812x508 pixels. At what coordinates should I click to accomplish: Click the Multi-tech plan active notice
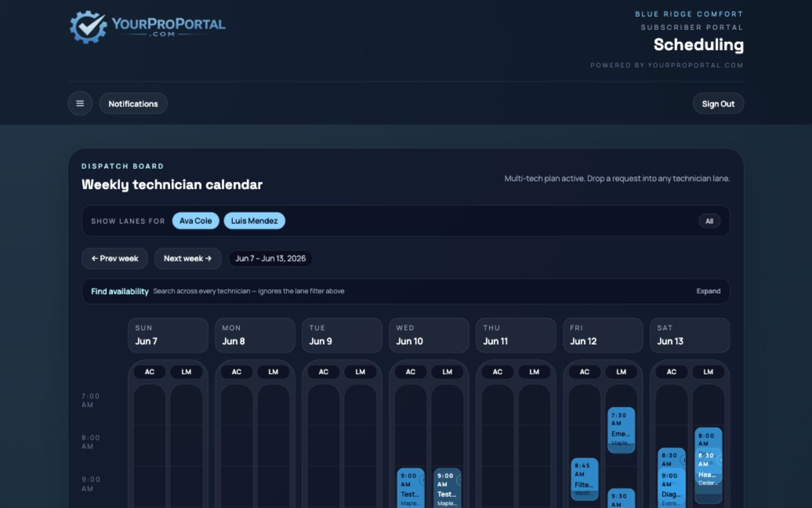[x=617, y=178]
